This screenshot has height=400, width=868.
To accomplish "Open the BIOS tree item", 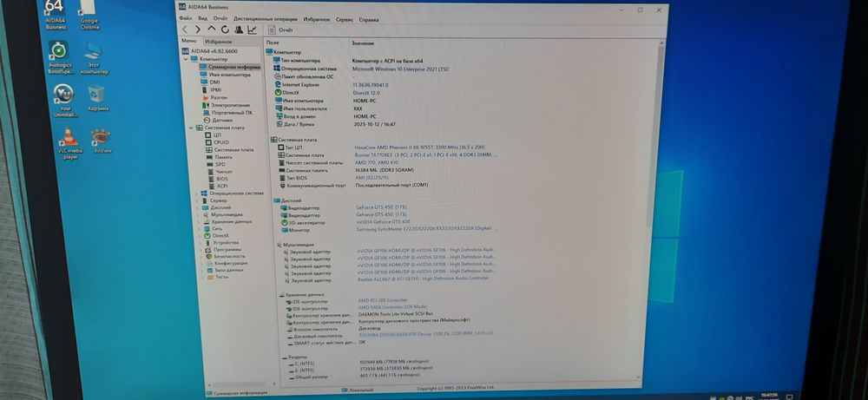I will [218, 179].
